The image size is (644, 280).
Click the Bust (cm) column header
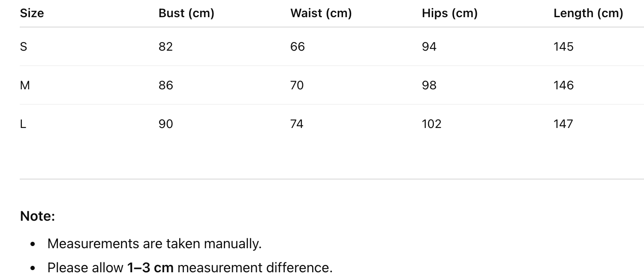186,13
